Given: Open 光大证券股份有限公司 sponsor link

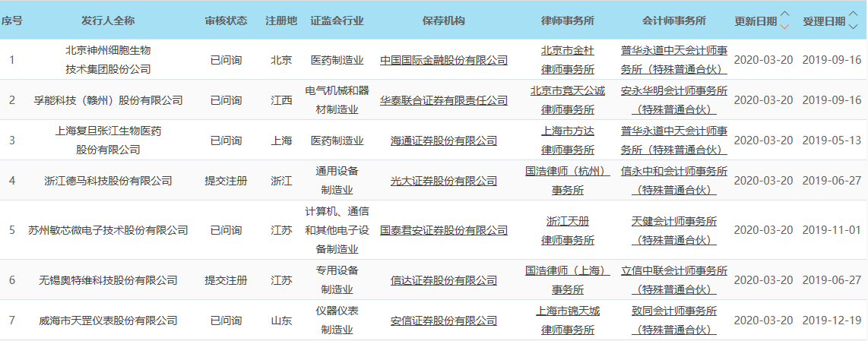Looking at the screenshot, I should coord(443,181).
